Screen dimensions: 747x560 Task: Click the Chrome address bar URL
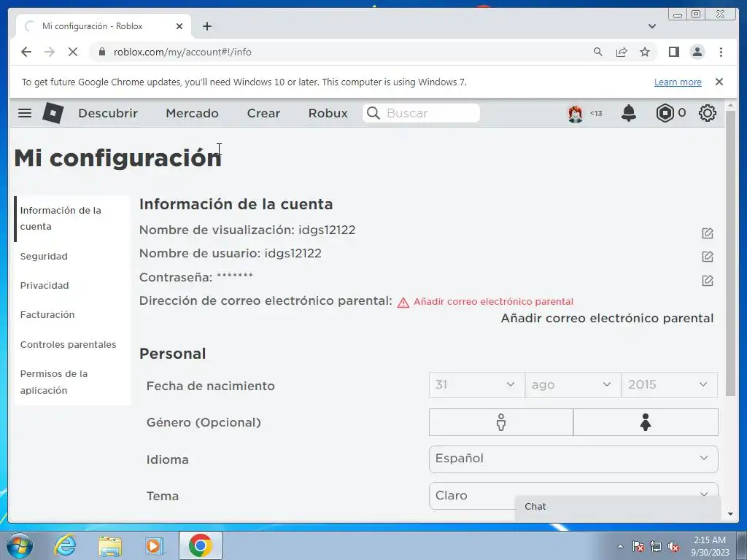tap(182, 52)
